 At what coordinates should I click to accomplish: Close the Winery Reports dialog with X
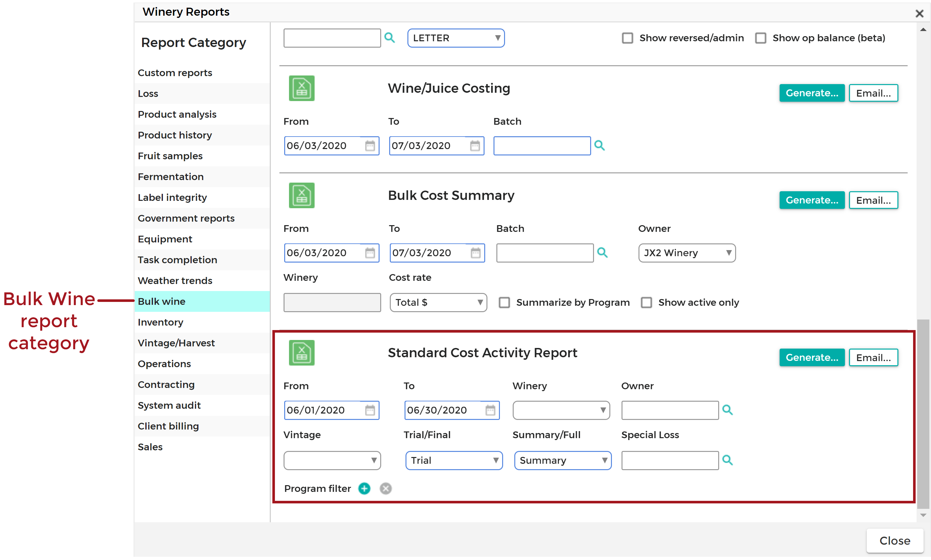point(919,13)
